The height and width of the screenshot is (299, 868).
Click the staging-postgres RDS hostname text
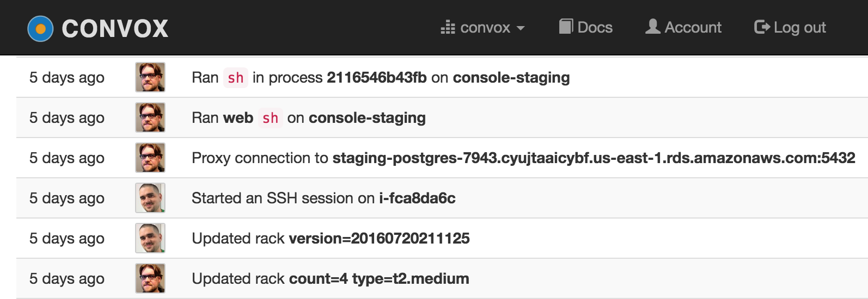(594, 158)
